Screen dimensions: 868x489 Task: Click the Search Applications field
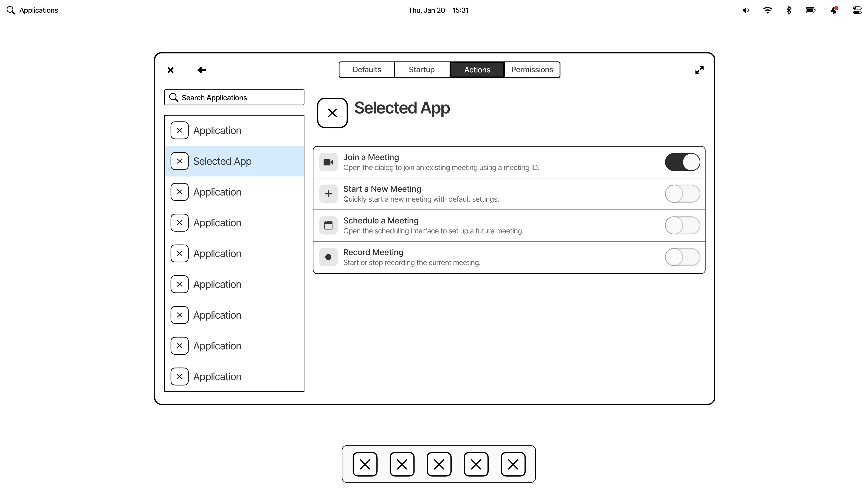(234, 97)
